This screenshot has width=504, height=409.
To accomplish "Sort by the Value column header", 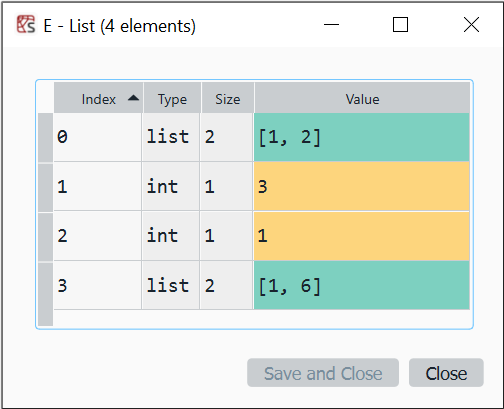I will [x=362, y=98].
